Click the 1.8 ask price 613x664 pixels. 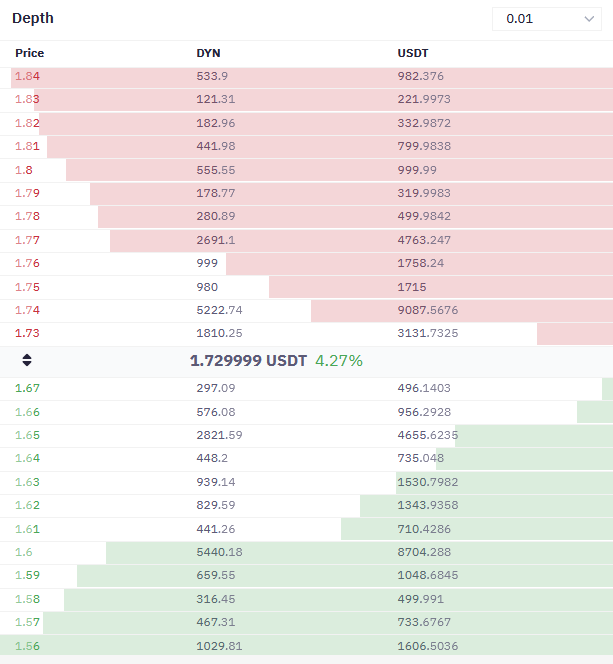click(24, 170)
